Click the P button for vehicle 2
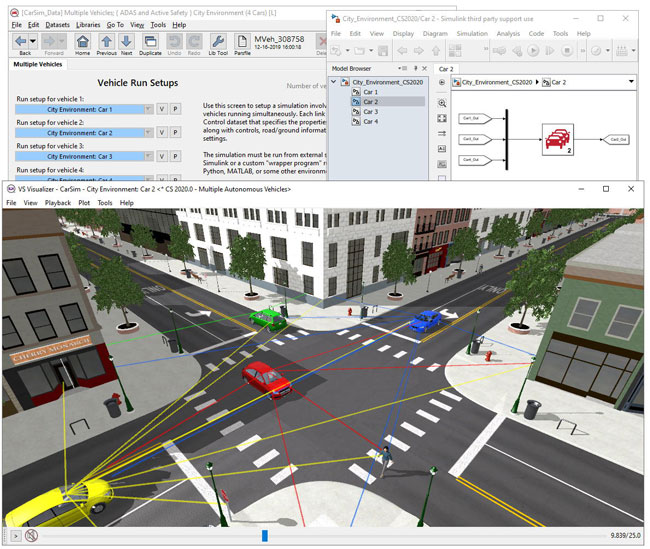The width and height of the screenshot is (650, 549). coord(175,133)
